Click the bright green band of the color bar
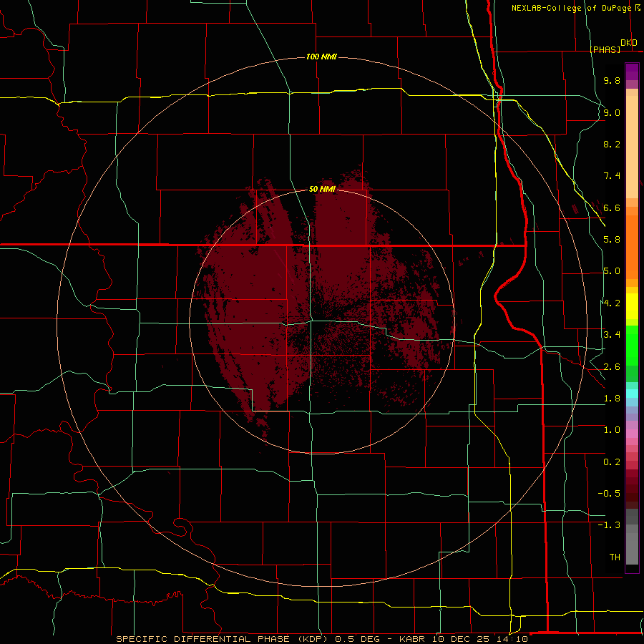This screenshot has height=644, width=644. (x=632, y=346)
